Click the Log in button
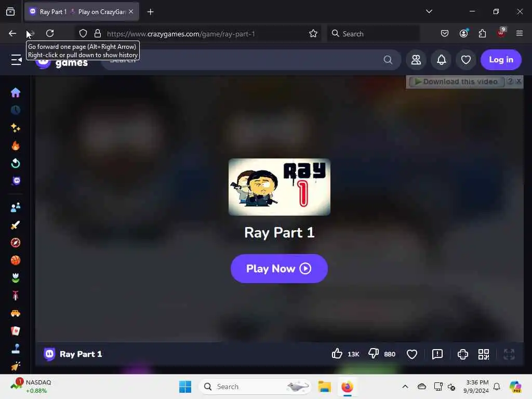The height and width of the screenshot is (399, 532). pyautogui.click(x=501, y=60)
